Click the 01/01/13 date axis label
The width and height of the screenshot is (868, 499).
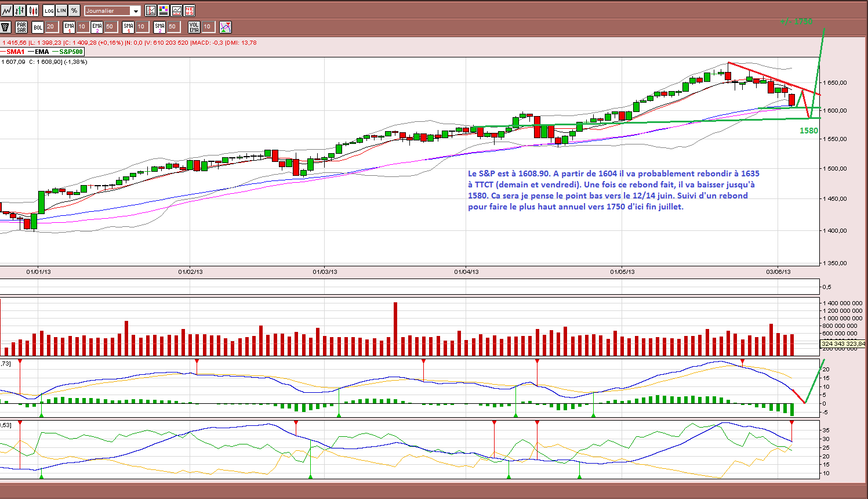pos(38,272)
